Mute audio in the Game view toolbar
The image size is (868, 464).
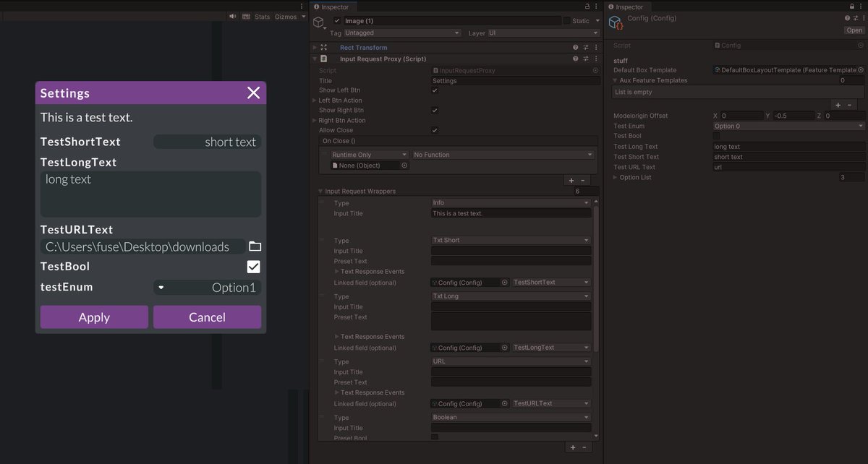[x=231, y=16]
